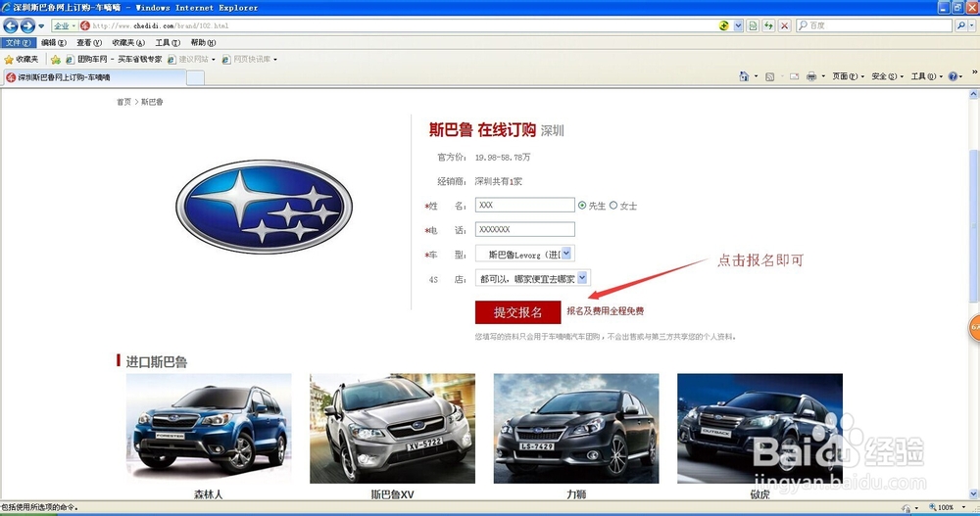Stop loading with the red X icon
Image resolution: width=980 pixels, height=516 pixels.
(x=785, y=25)
